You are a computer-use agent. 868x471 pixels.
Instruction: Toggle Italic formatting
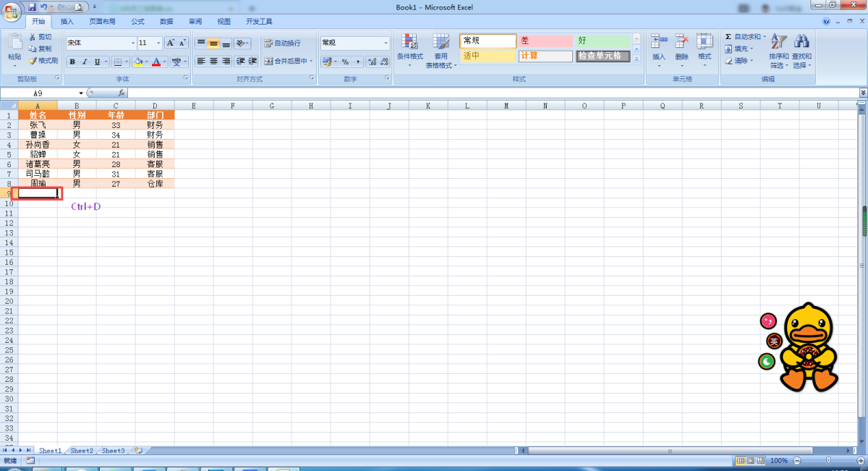85,62
